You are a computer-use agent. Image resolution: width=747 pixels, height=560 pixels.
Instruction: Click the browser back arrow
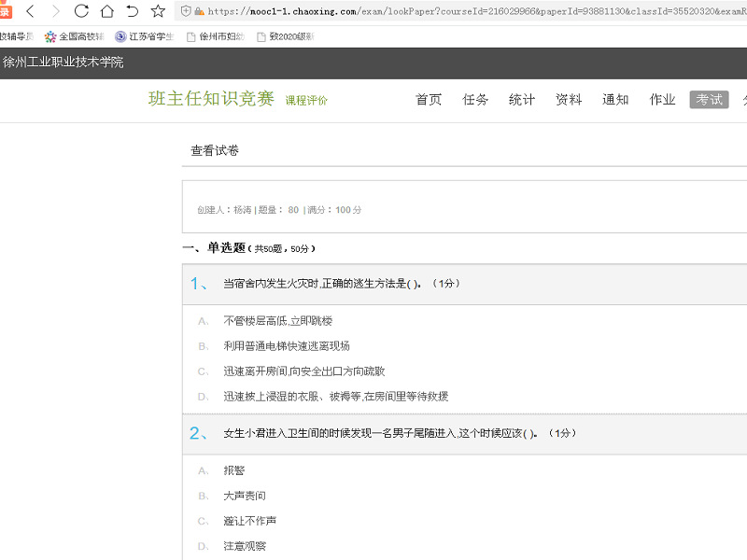[31, 11]
